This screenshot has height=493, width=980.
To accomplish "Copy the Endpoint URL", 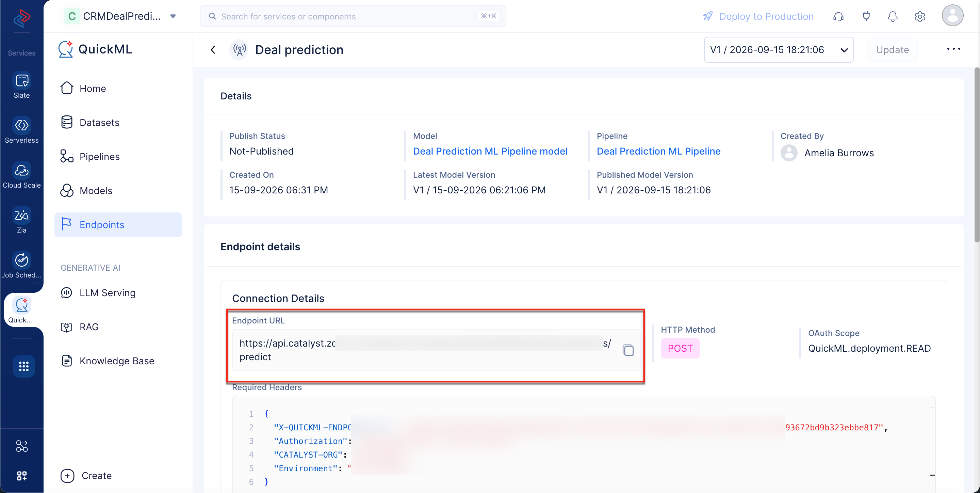I will tap(628, 350).
